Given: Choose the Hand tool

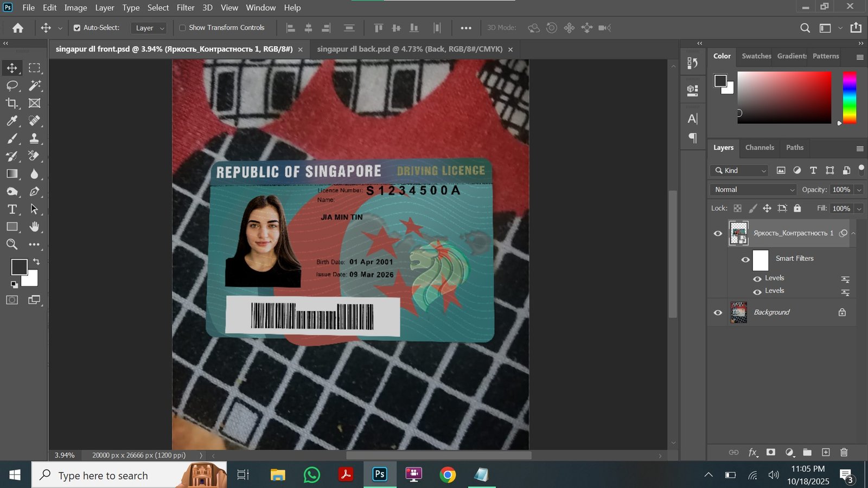Looking at the screenshot, I should 34,227.
